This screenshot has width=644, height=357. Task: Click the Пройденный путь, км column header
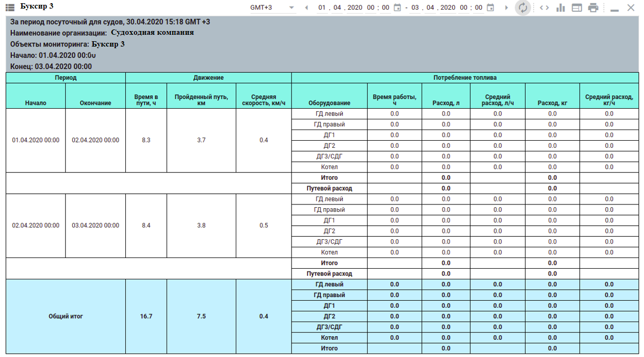(x=201, y=100)
